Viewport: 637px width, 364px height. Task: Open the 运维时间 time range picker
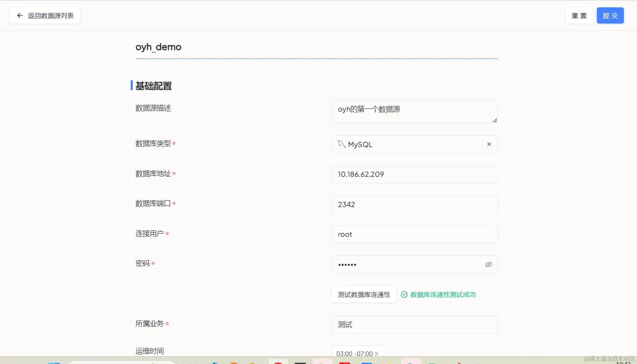point(354,354)
